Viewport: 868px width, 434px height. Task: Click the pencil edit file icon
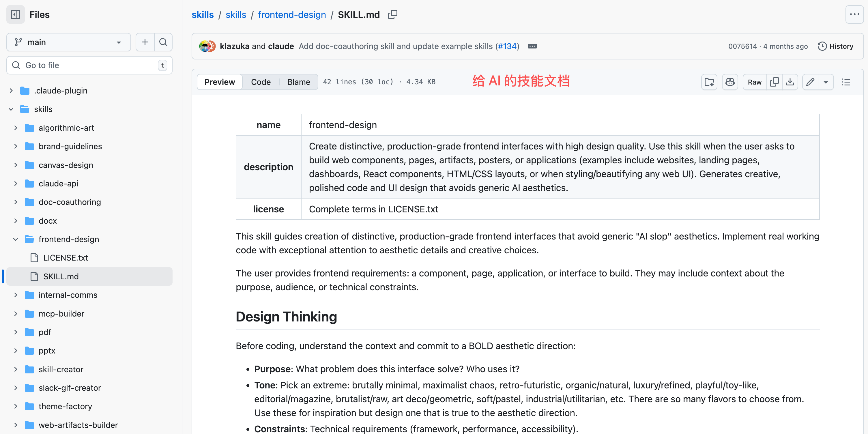tap(810, 82)
